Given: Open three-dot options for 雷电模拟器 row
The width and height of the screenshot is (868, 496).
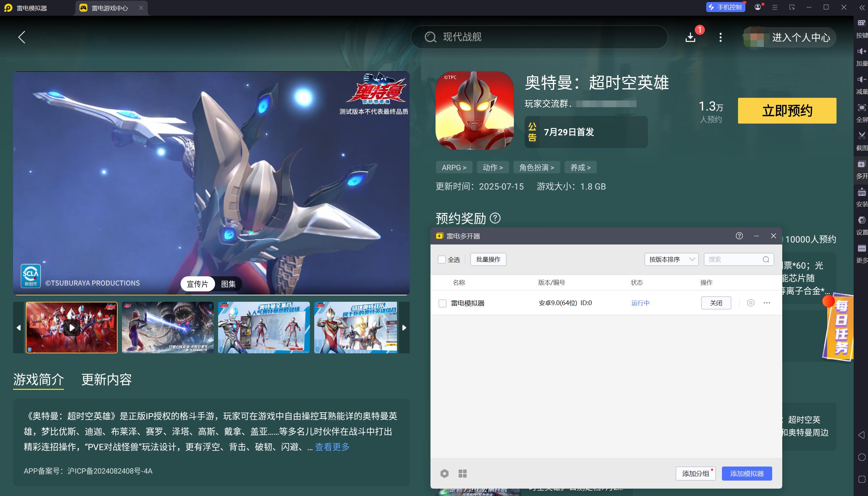Looking at the screenshot, I should click(766, 302).
